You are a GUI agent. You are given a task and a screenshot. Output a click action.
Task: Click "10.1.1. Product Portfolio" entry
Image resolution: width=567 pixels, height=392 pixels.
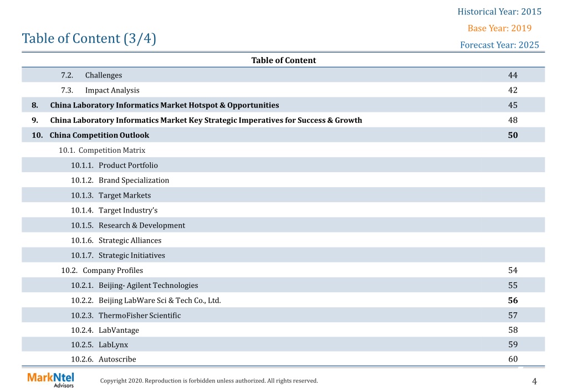pos(114,165)
